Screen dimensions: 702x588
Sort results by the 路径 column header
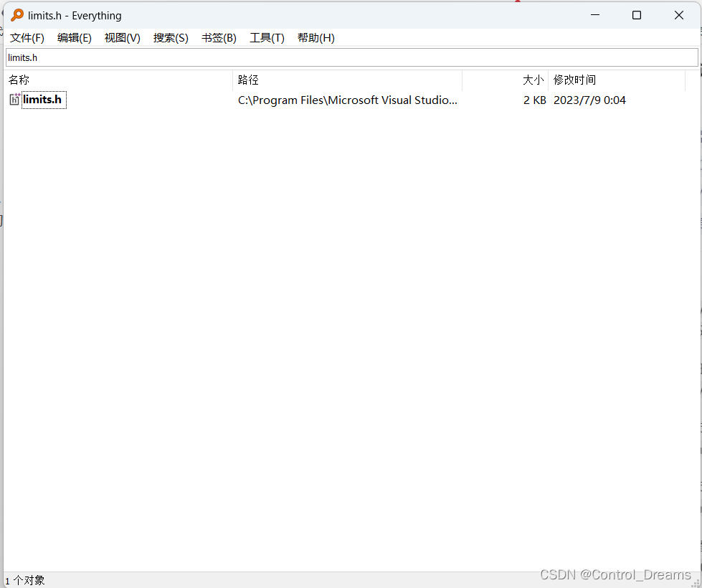tap(348, 80)
